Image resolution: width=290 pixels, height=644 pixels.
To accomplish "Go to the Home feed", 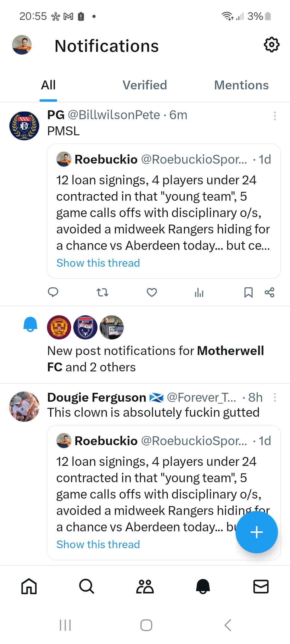I will pyautogui.click(x=29, y=586).
